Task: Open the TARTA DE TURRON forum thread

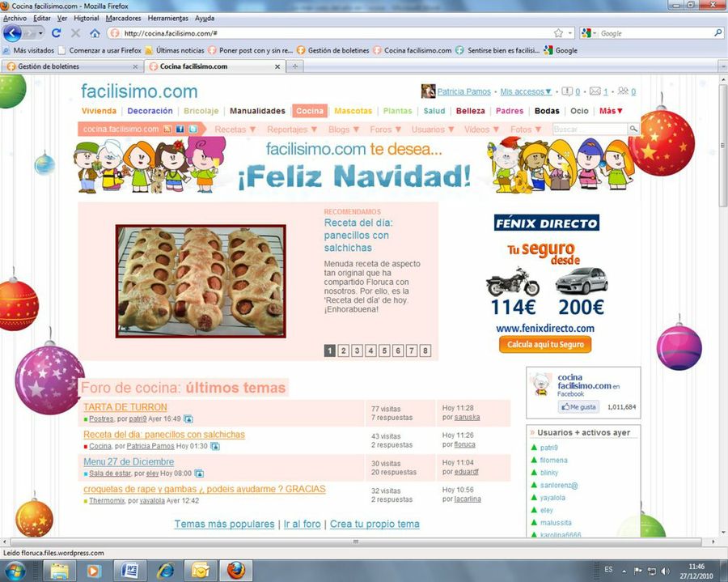Action: 125,407
